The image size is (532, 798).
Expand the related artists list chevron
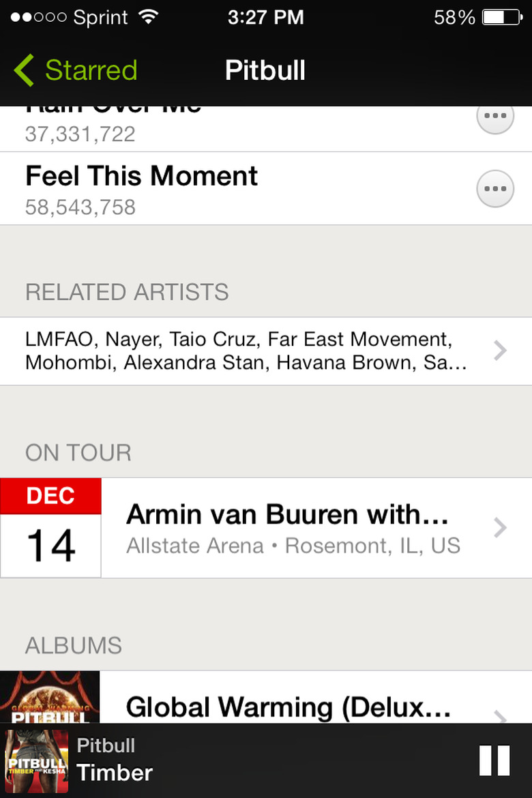pyautogui.click(x=500, y=351)
